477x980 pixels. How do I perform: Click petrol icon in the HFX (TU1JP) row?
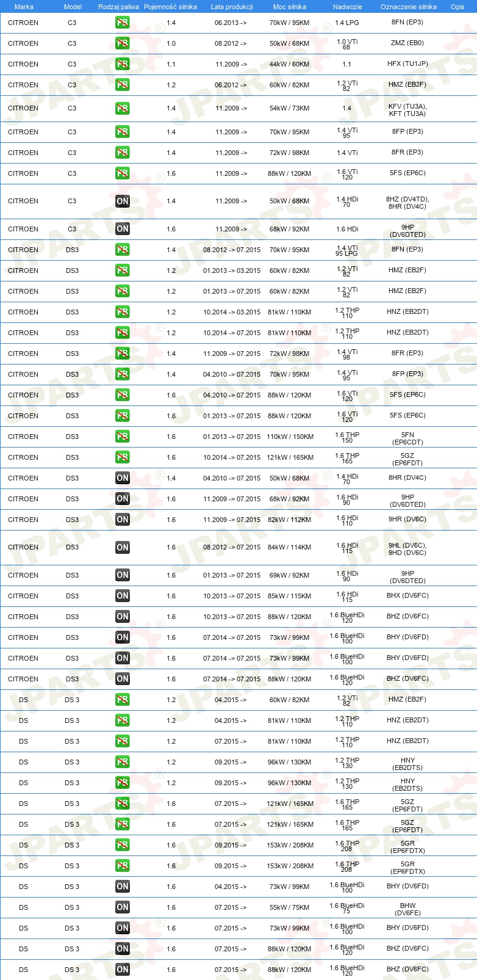[x=123, y=64]
